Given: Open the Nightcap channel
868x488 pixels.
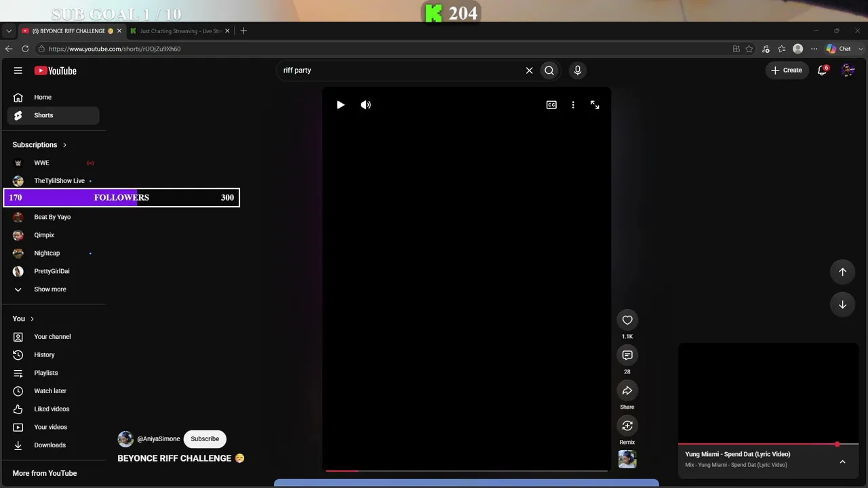Looking at the screenshot, I should pos(54,253).
